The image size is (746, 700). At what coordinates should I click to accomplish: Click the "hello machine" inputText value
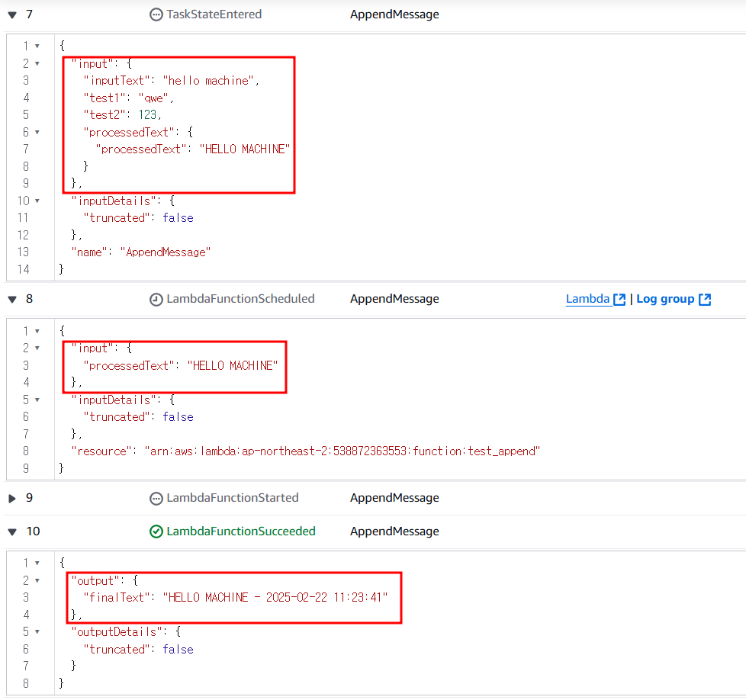[x=208, y=81]
